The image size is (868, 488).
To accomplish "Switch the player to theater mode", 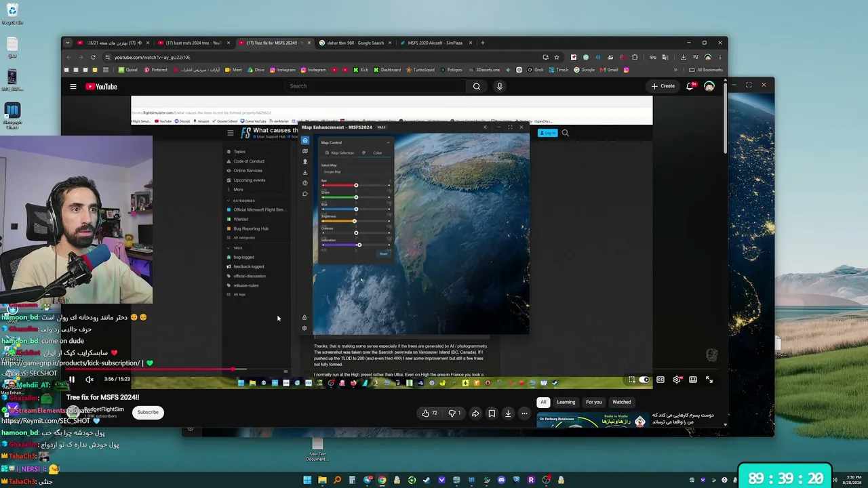I will [x=693, y=380].
